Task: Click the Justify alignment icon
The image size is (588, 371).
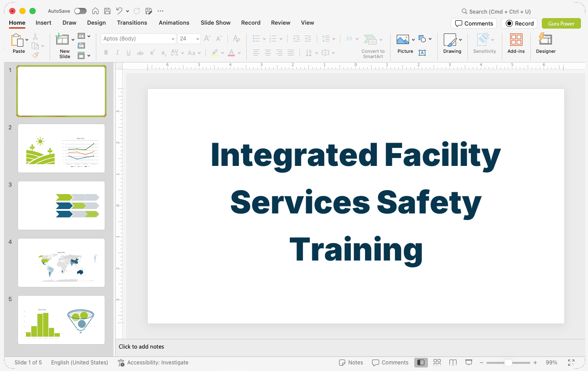Action: coord(291,53)
